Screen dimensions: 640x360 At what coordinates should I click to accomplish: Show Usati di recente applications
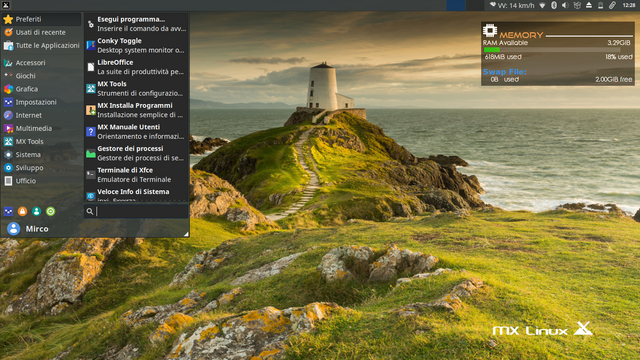41,32
